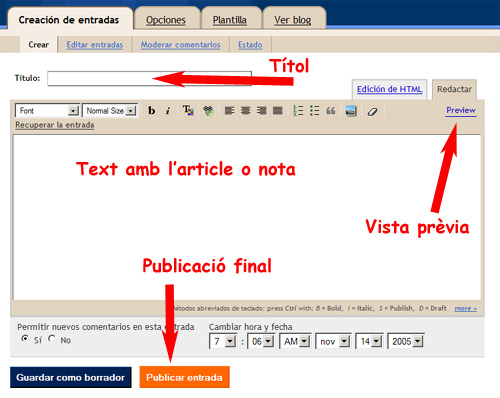
Task: Toggle bold text formatting
Action: 152,111
